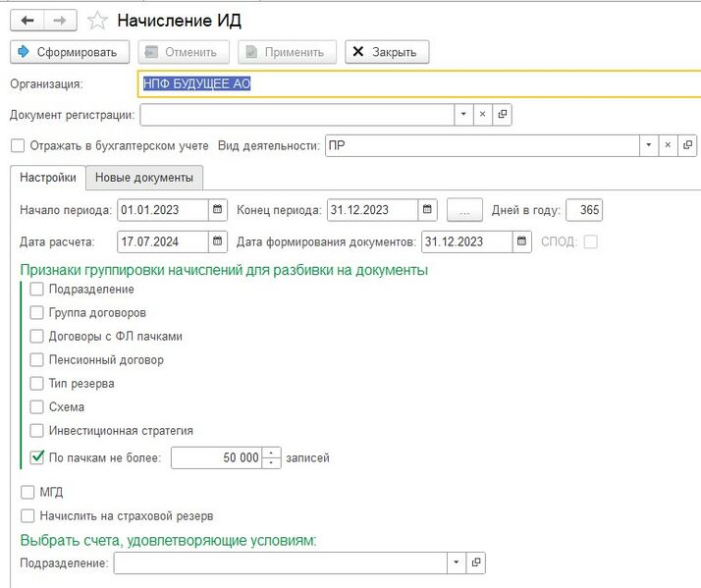Open the Подразделение dropdown at bottom
The width and height of the screenshot is (701, 588).
pyautogui.click(x=457, y=562)
